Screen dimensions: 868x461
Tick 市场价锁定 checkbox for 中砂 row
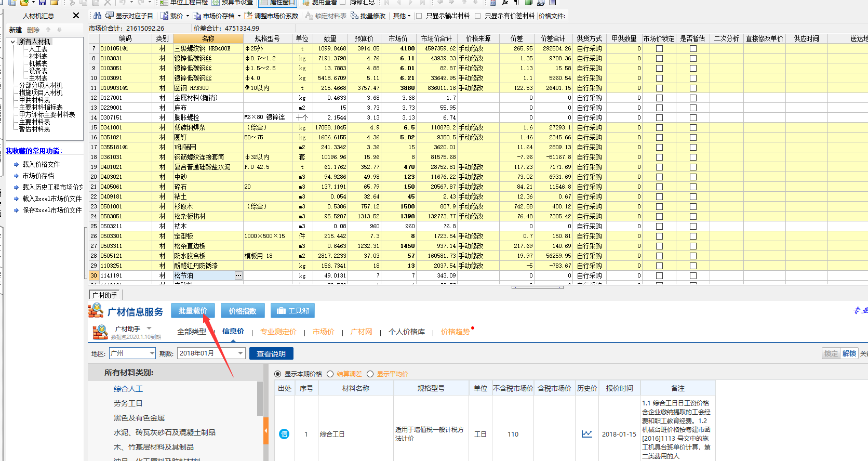point(659,177)
